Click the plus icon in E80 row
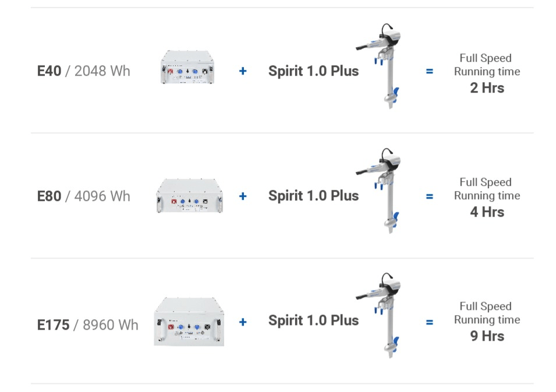The image size is (556, 392). [x=243, y=196]
